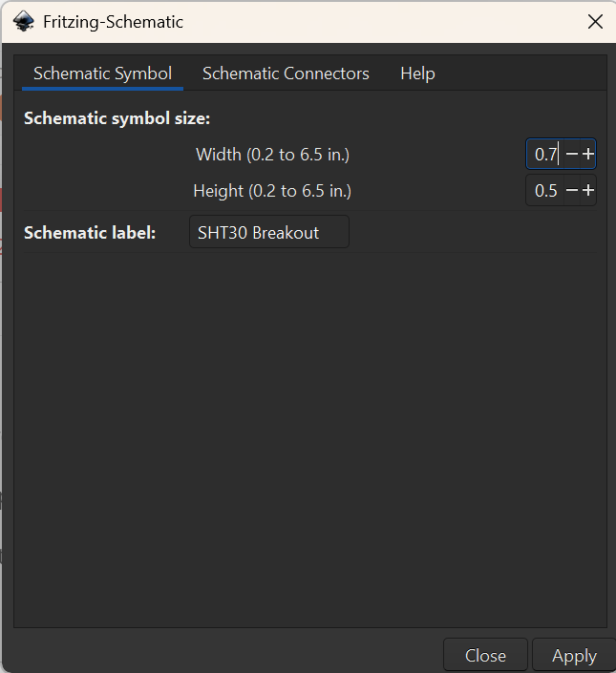Click the Width (0.2 to 6.5 in.) label
Image resolution: width=616 pixels, height=673 pixels.
pos(272,155)
